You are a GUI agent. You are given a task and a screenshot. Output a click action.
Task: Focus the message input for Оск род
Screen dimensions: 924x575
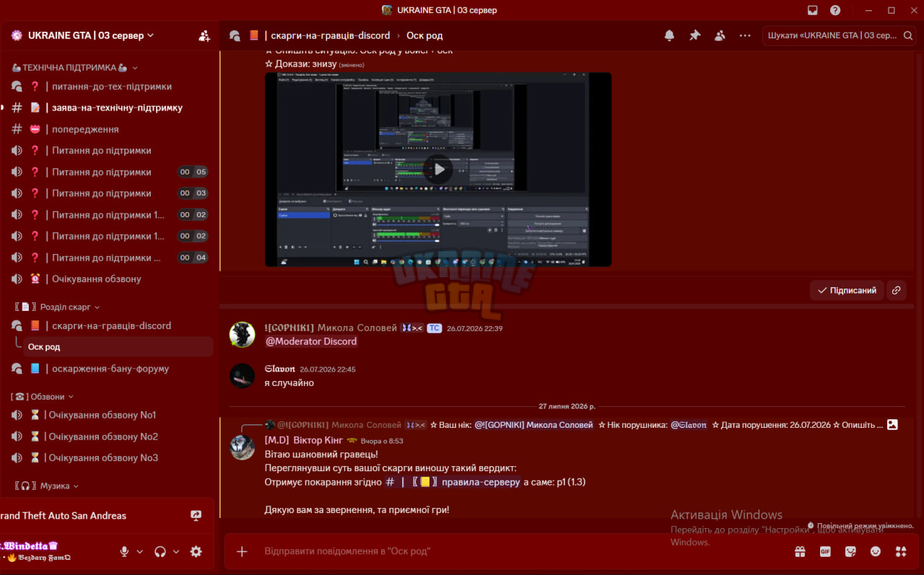[520, 551]
